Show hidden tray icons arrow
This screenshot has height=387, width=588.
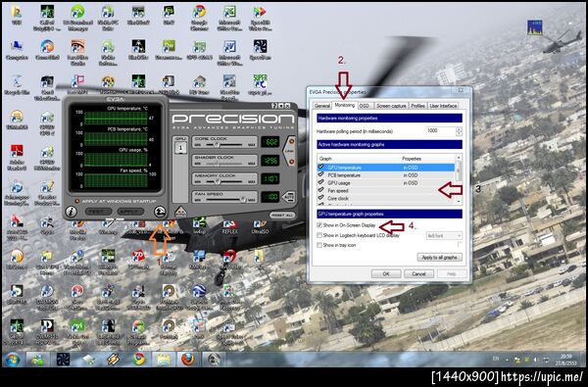coord(507,360)
